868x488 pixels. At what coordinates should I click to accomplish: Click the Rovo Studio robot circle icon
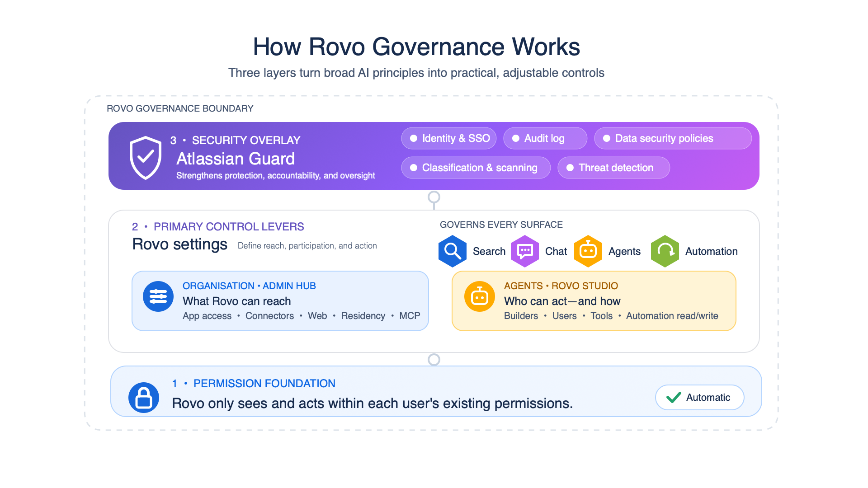coord(480,296)
